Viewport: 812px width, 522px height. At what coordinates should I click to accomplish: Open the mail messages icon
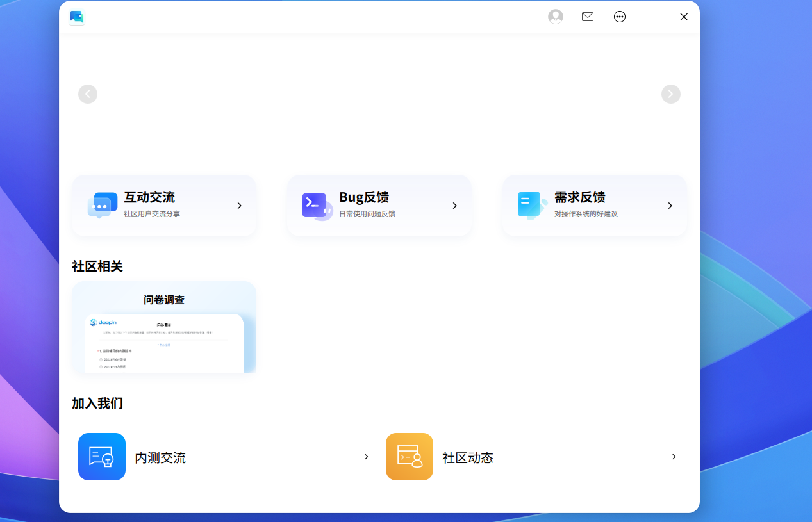(588, 17)
